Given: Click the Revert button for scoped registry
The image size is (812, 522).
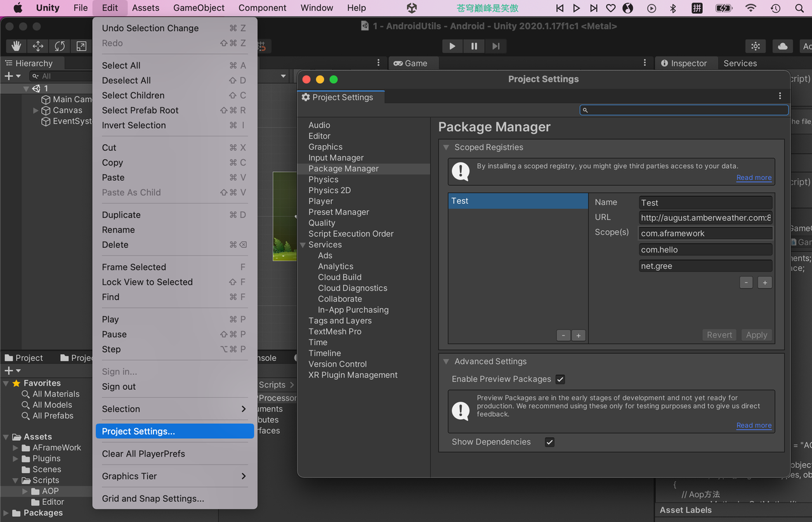Looking at the screenshot, I should [719, 335].
